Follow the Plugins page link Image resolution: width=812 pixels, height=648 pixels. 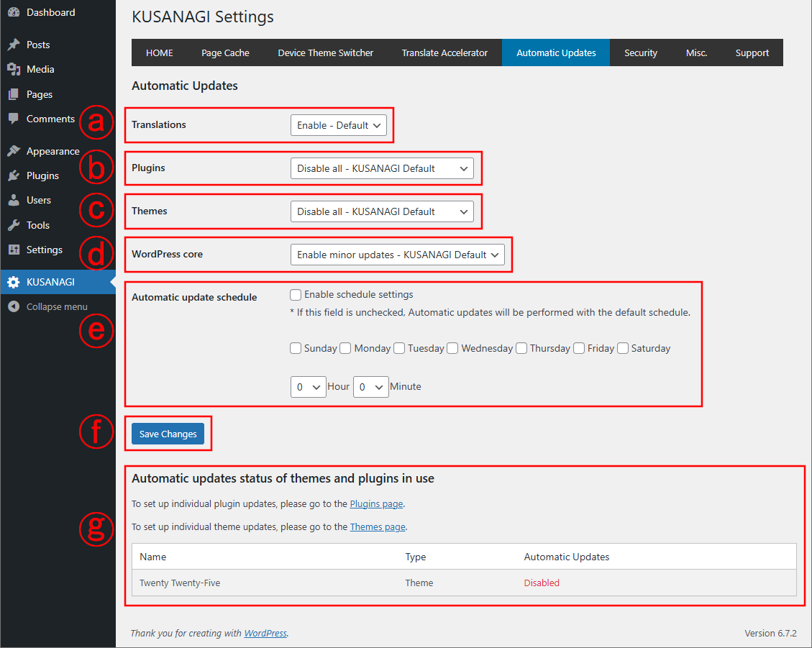[x=376, y=504]
